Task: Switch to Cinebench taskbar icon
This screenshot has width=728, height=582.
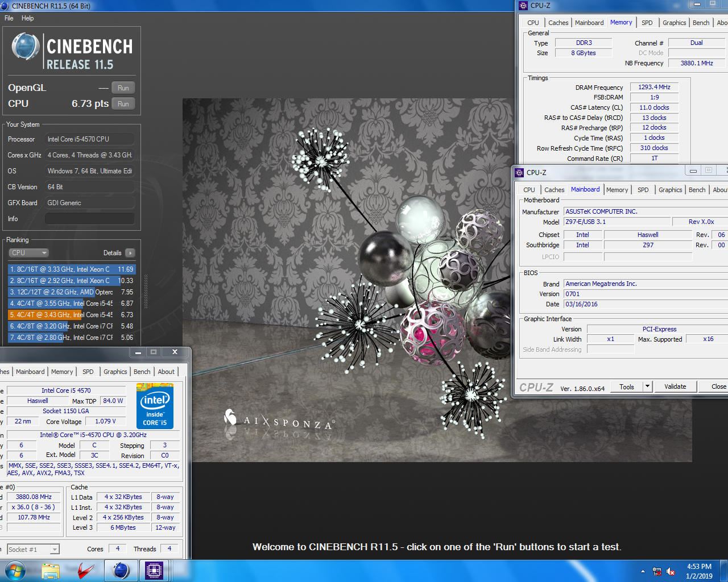Action: [x=121, y=571]
